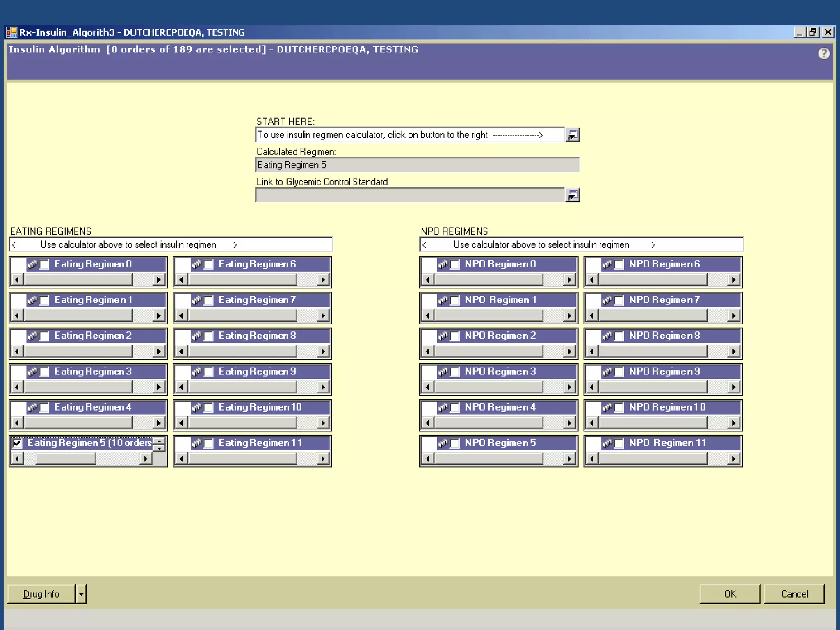840x630 pixels.
Task: Check the NPO Regimen 6 checkbox
Action: click(x=619, y=265)
